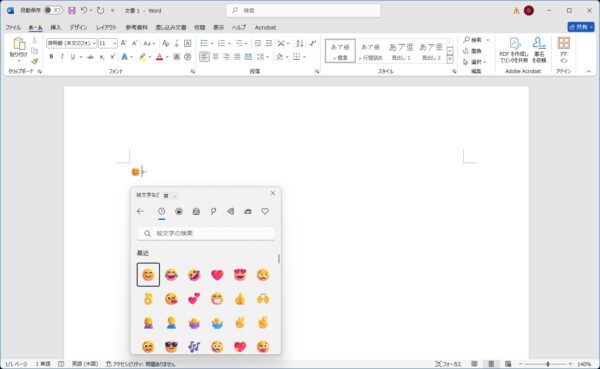Clear all formatting icon
This screenshot has width=600, height=369.
[x=165, y=43]
